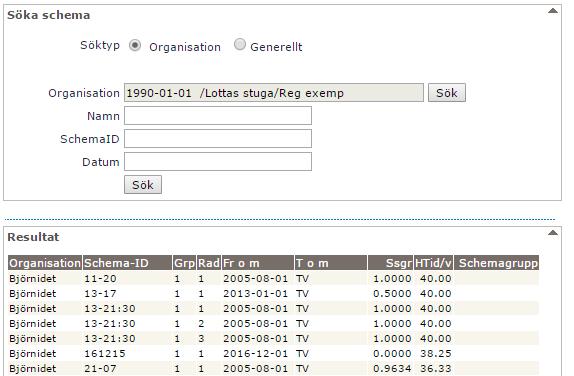This screenshot has width=574, height=376.
Task: Collapse the Resultat panel arrow
Action: pyautogui.click(x=553, y=233)
